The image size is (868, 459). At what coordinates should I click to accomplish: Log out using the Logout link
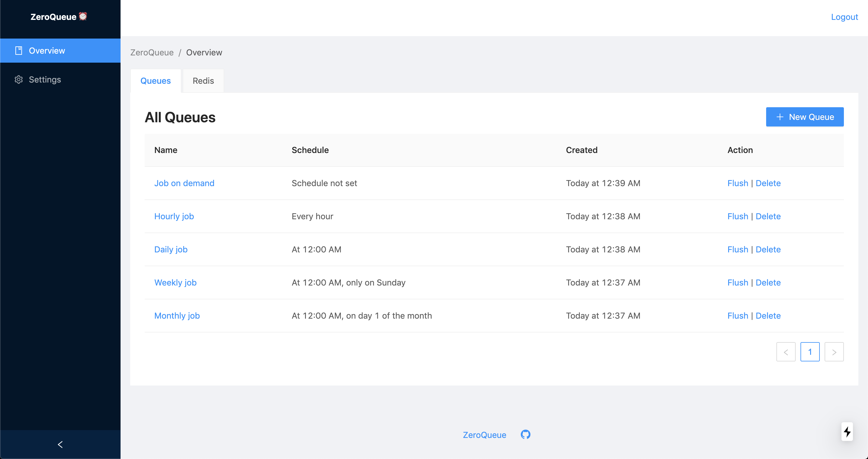tap(844, 17)
